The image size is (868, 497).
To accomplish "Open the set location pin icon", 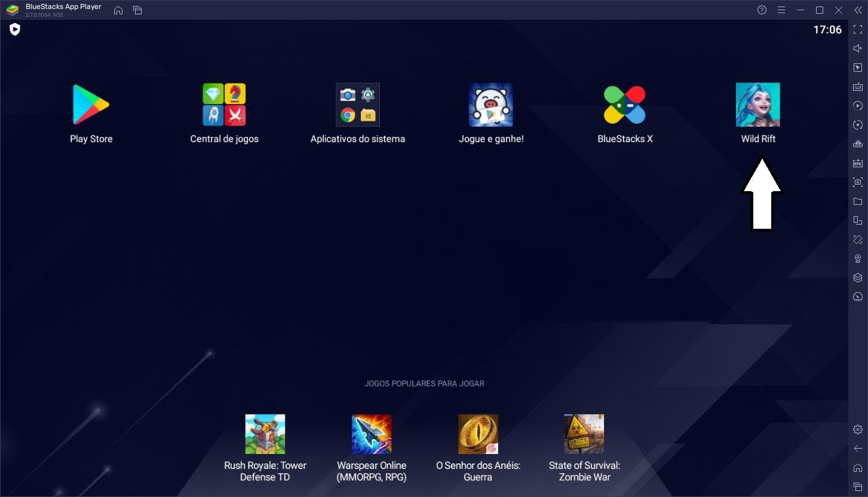I will (858, 259).
